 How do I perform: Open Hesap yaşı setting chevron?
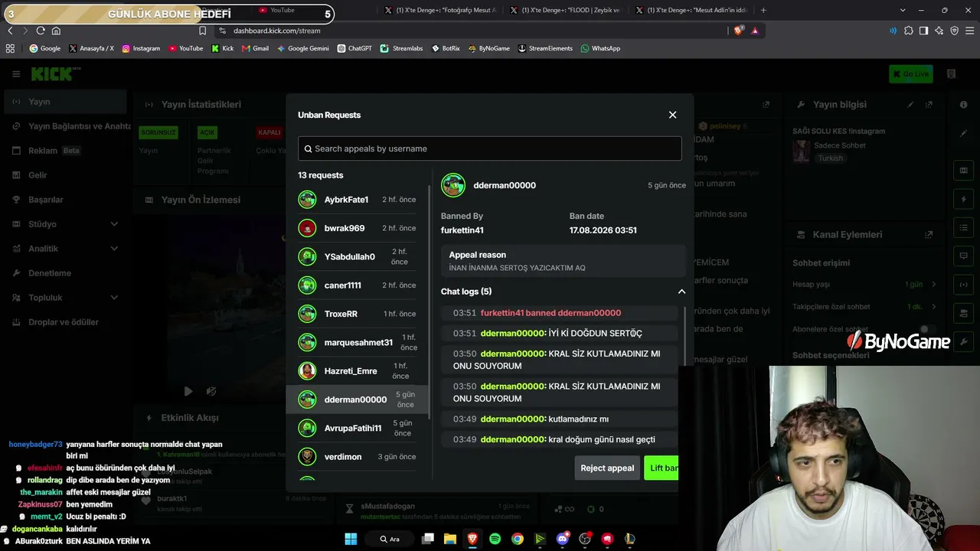coord(933,285)
